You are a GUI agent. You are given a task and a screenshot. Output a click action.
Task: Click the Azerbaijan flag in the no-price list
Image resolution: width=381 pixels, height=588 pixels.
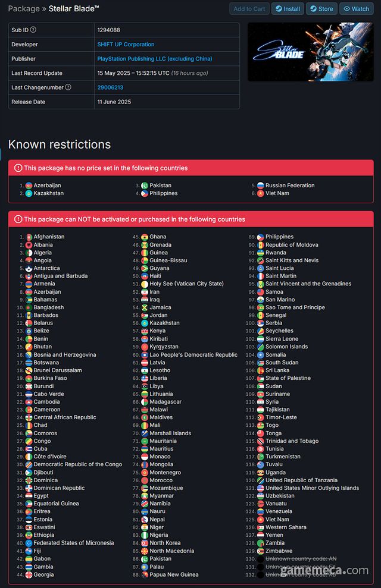click(x=29, y=185)
